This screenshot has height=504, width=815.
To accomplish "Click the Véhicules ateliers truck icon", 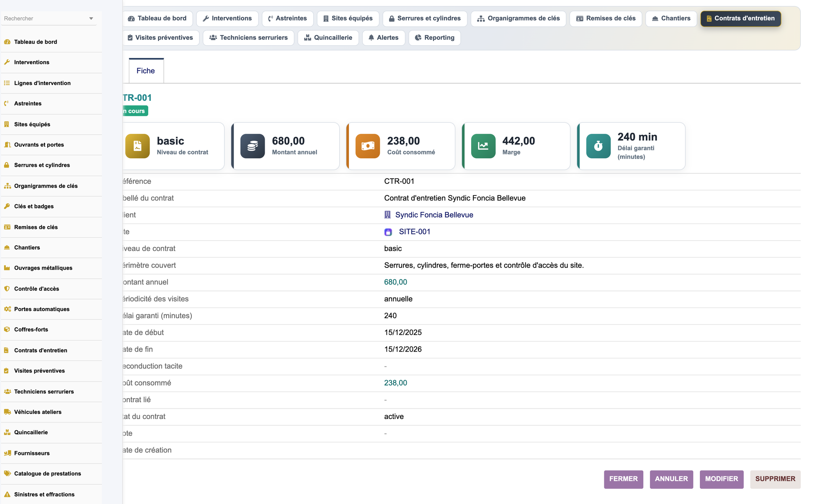I will pyautogui.click(x=7, y=412).
